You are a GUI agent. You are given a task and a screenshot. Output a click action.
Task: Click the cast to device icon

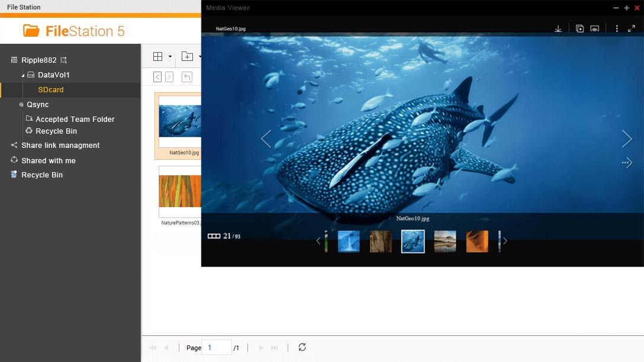(x=595, y=29)
